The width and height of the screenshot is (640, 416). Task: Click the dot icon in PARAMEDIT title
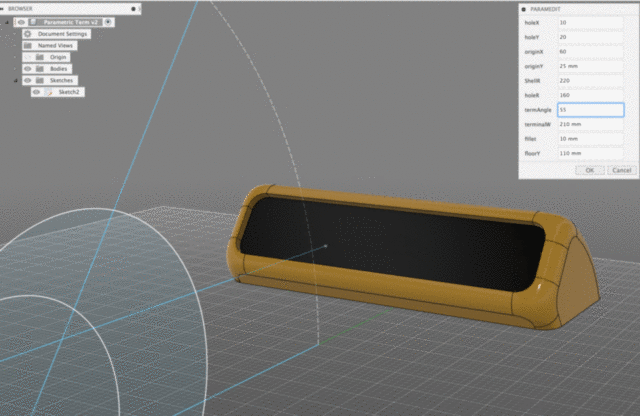pos(524,9)
